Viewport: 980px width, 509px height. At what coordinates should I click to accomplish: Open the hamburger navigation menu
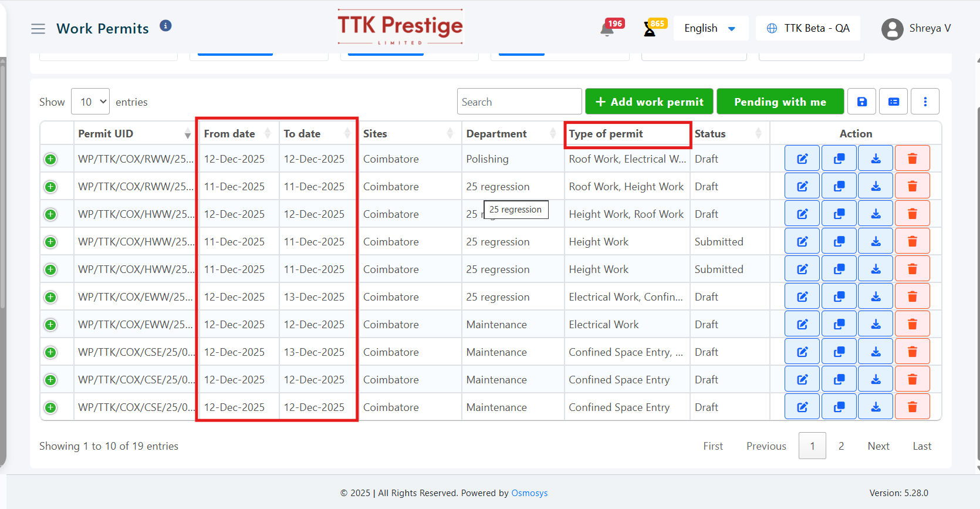38,29
